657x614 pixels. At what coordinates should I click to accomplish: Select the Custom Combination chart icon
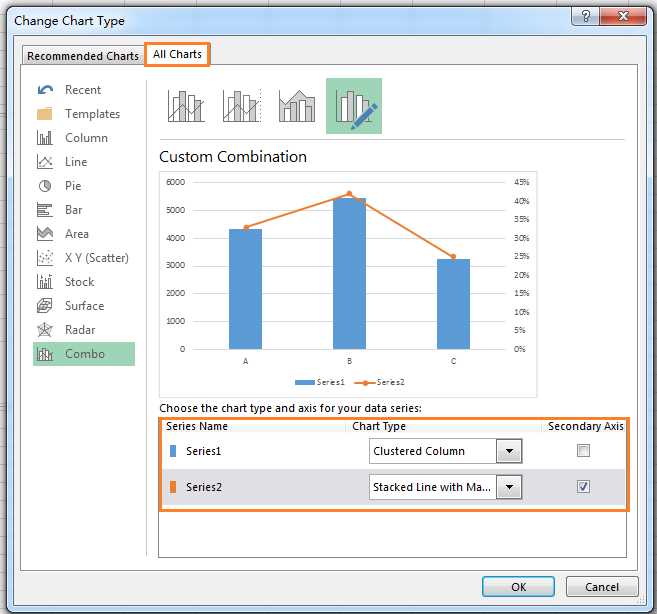[x=354, y=106]
